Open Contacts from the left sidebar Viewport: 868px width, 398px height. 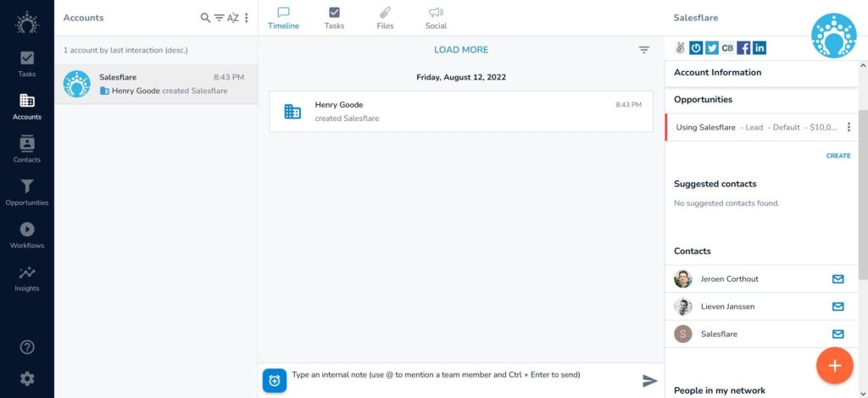pos(26,150)
